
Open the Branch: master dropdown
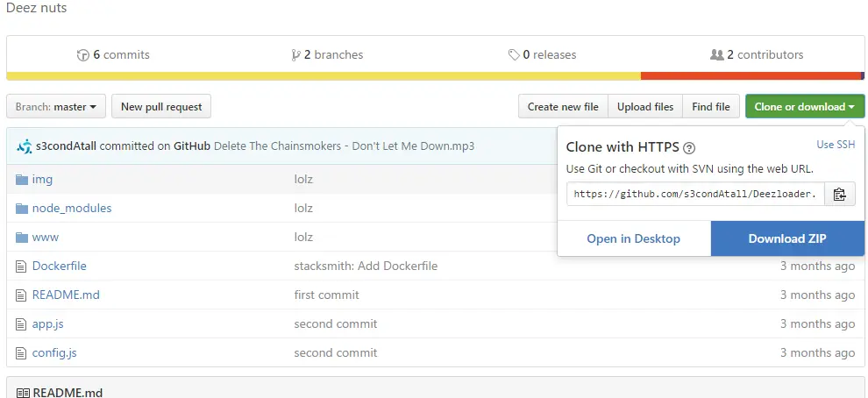click(56, 107)
